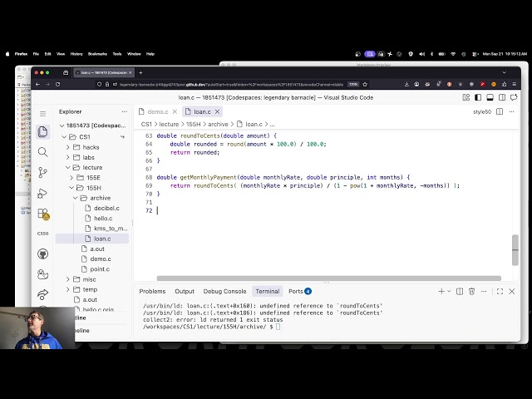Split the terminal
Viewport: 532px width, 399px height.
pos(460,292)
